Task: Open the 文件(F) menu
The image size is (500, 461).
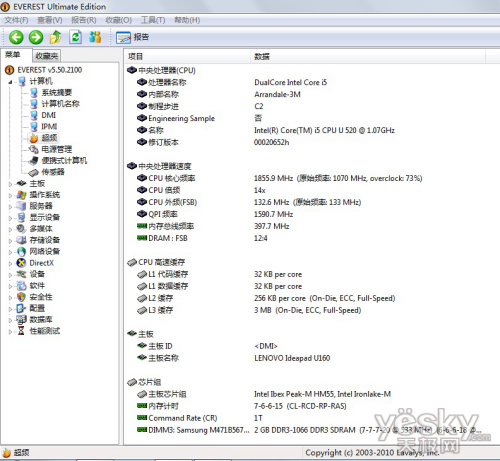Action: pyautogui.click(x=16, y=20)
